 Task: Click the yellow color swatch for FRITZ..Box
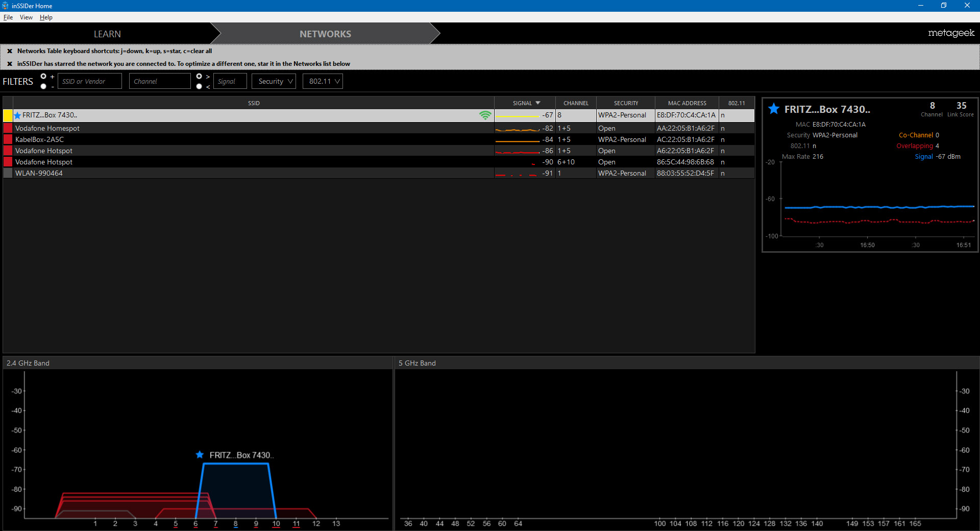8,115
